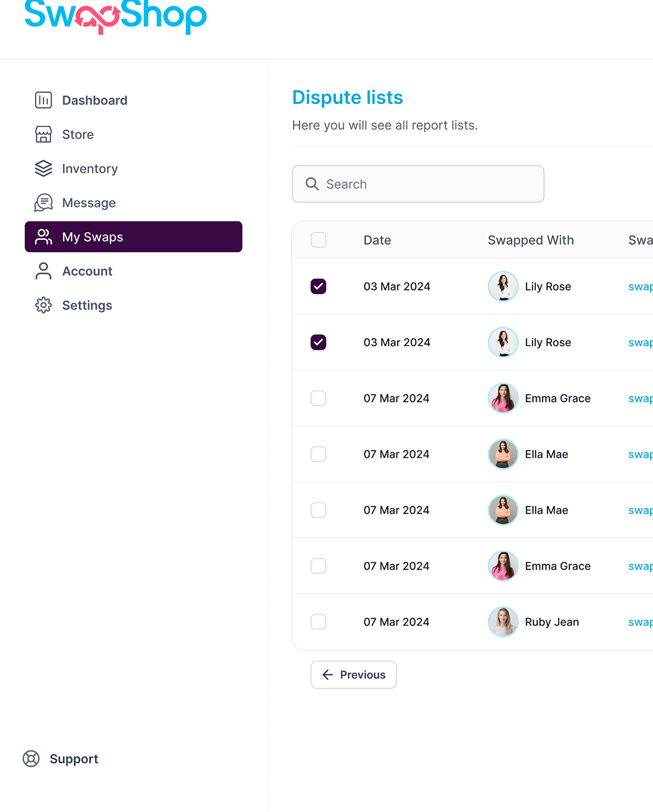Open the swap link in Ruby Jean row
Viewport: 653px width, 812px height.
click(641, 622)
